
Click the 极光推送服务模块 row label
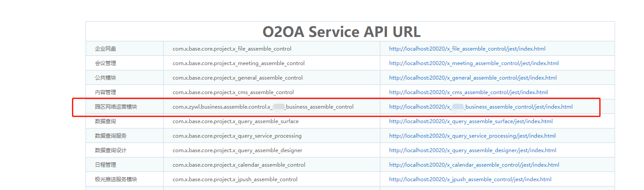coord(116,179)
